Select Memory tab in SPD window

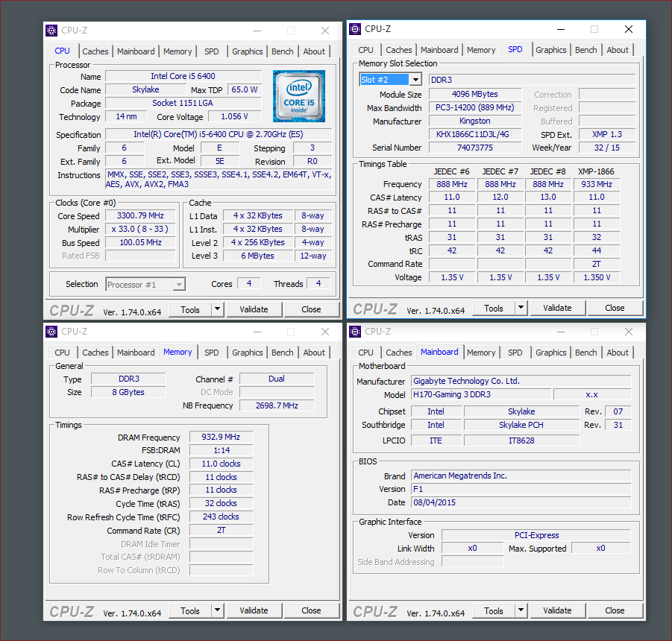tap(481, 50)
